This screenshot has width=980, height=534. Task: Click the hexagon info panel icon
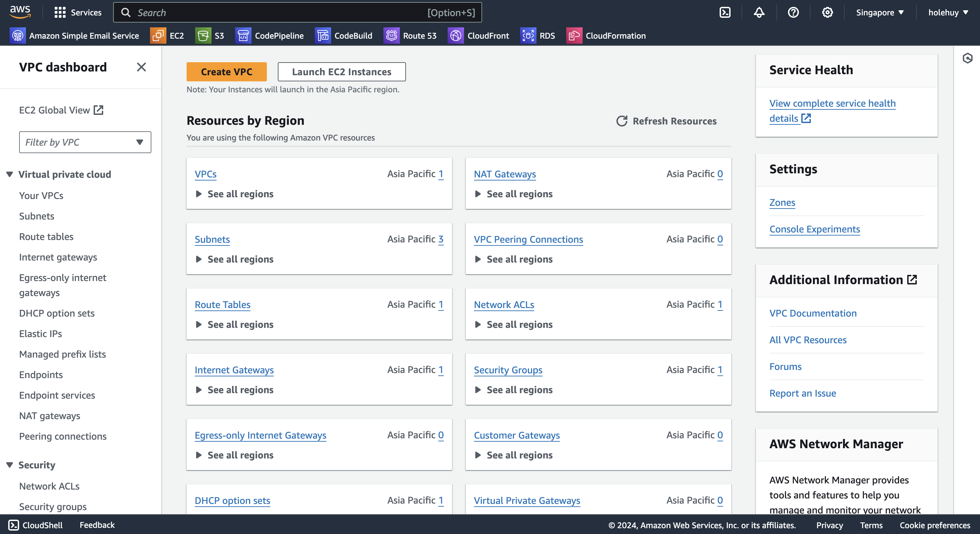click(x=967, y=58)
